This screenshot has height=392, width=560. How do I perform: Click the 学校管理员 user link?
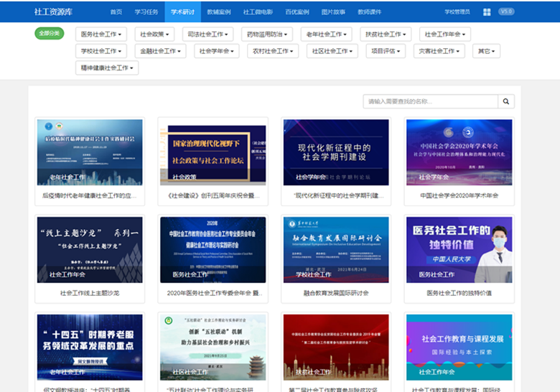[457, 12]
